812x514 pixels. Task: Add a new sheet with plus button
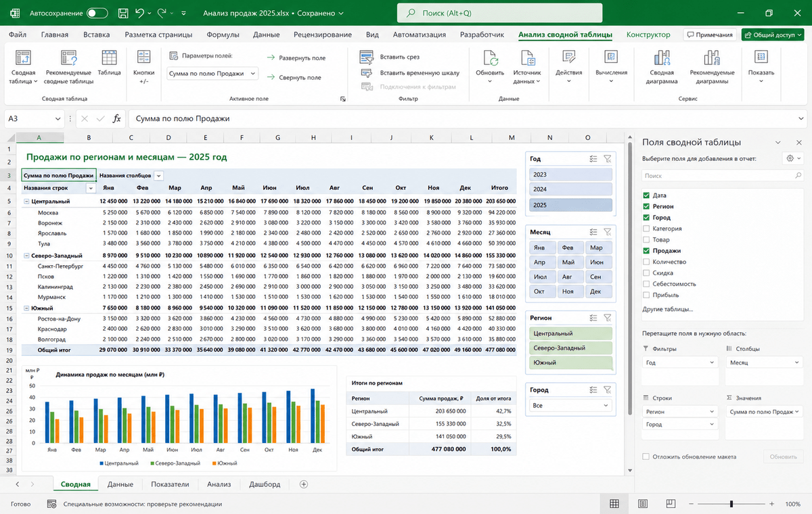tap(304, 484)
